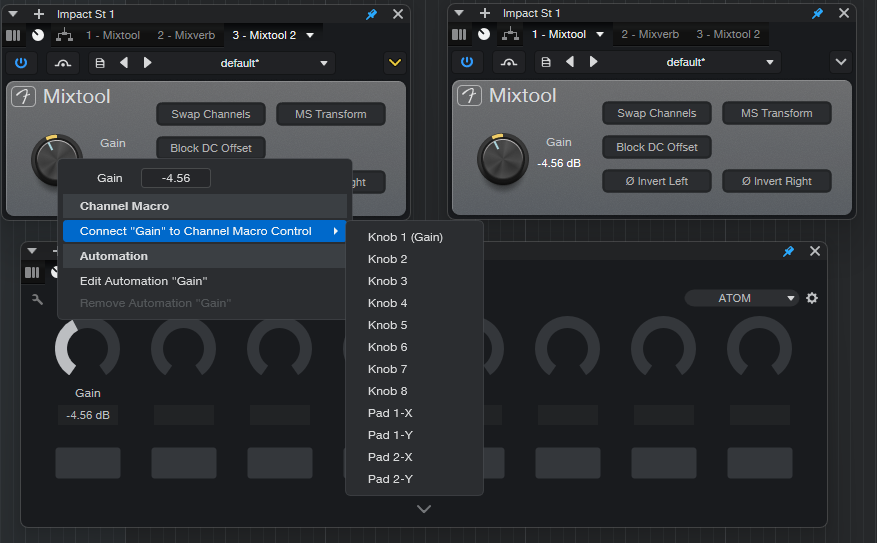Image resolution: width=877 pixels, height=543 pixels.
Task: Open preset file icon in left window
Action: coord(100,63)
